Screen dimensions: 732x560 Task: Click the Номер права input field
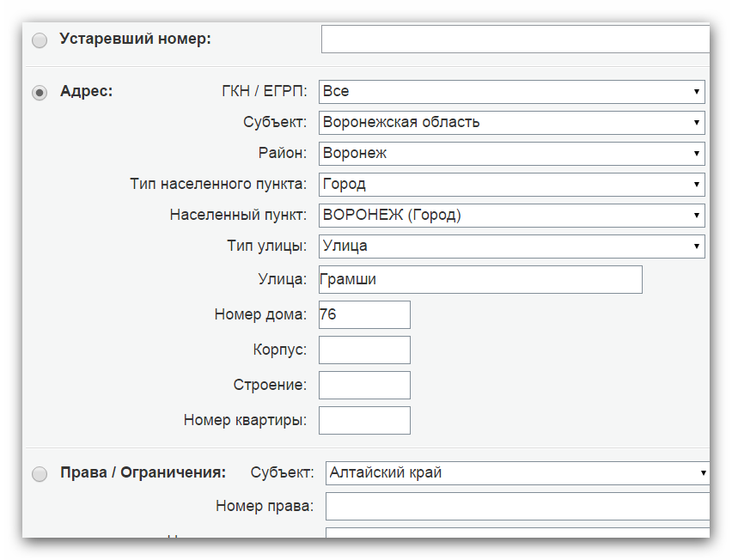click(517, 507)
